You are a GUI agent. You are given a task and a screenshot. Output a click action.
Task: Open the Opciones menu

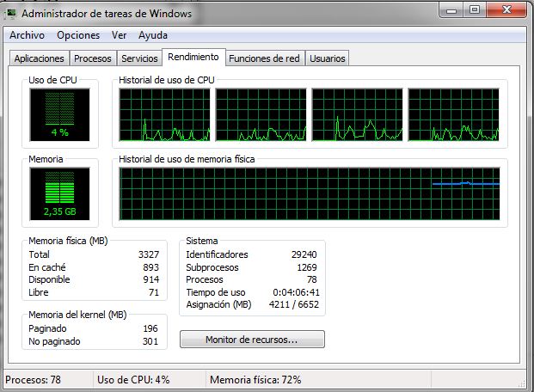tap(78, 35)
